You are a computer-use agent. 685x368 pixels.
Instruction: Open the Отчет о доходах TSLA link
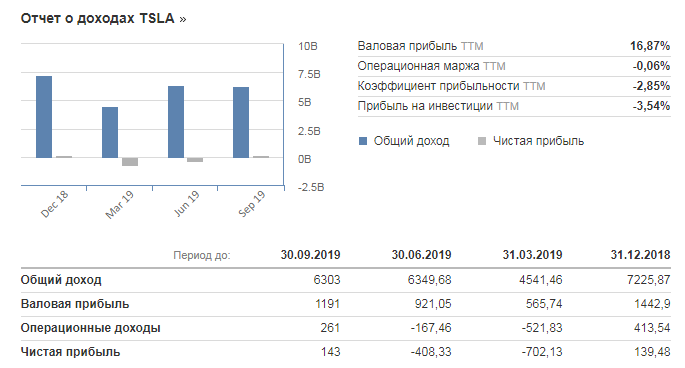click(x=97, y=19)
